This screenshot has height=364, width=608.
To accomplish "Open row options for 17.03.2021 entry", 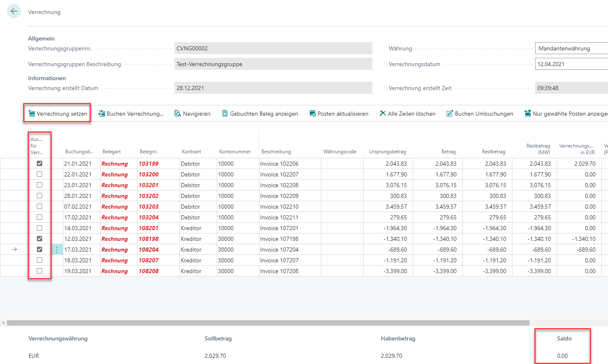I will click(57, 250).
